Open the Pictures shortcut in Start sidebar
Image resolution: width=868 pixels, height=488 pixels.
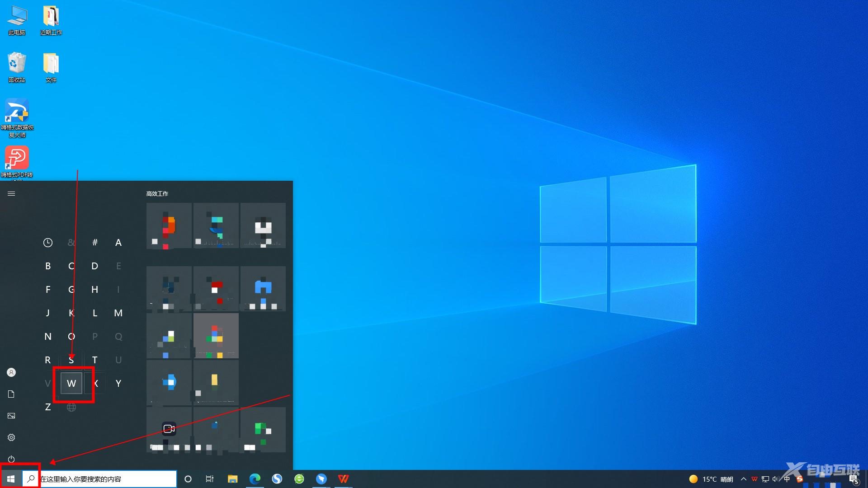[x=11, y=416]
